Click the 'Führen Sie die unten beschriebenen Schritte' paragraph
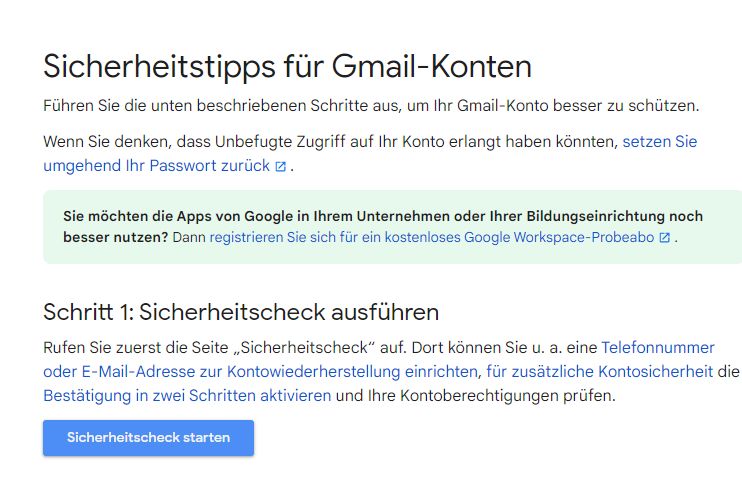The image size is (742, 485). click(x=371, y=106)
